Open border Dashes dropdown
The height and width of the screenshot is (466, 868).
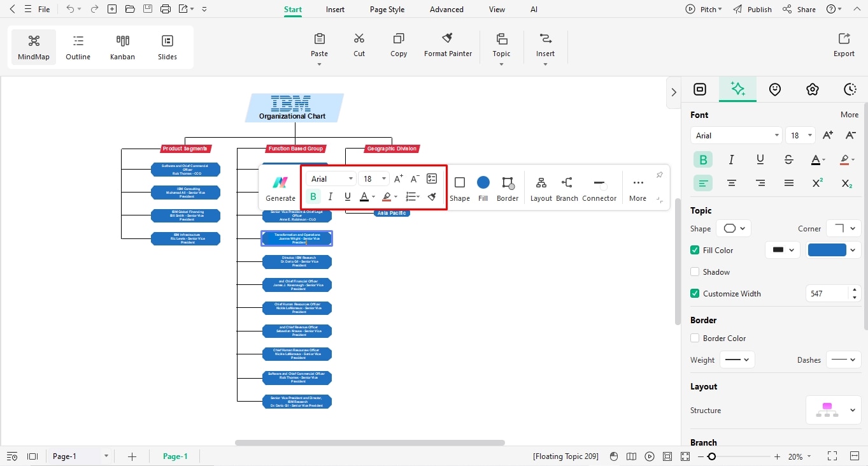[x=844, y=360]
